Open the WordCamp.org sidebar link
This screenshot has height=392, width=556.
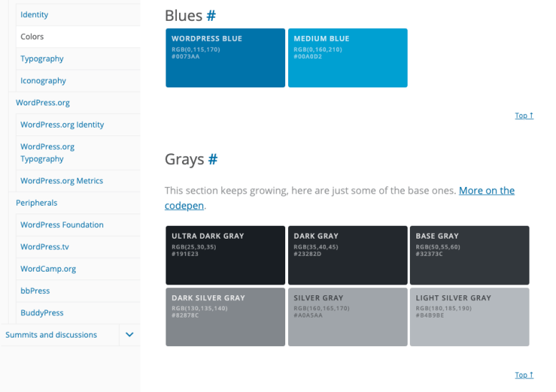coord(48,269)
